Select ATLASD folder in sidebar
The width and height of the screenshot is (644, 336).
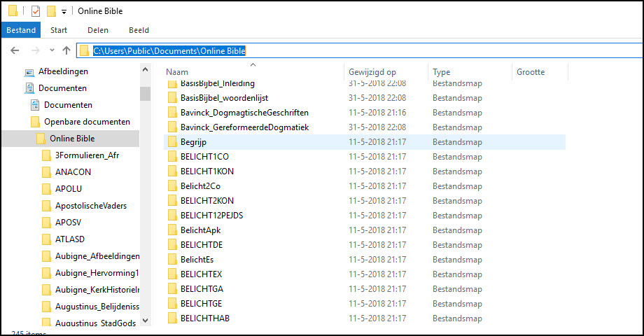coord(70,239)
